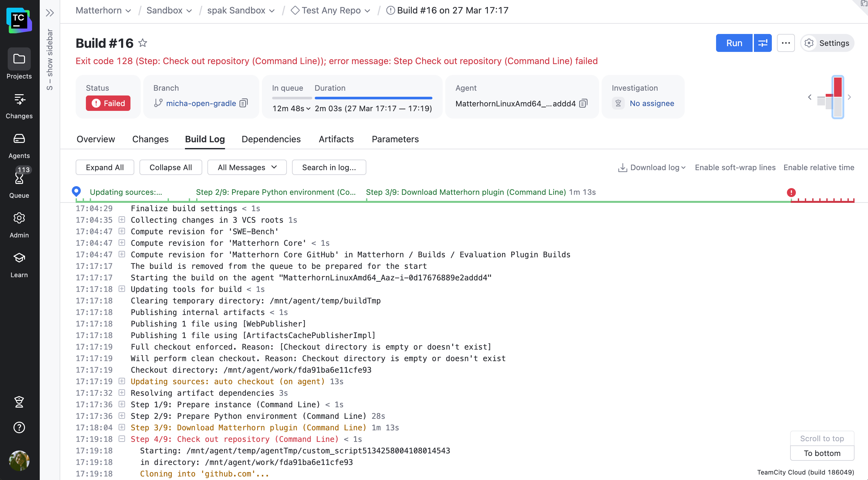Switch to the Artifacts tab
868x480 pixels.
coord(336,139)
